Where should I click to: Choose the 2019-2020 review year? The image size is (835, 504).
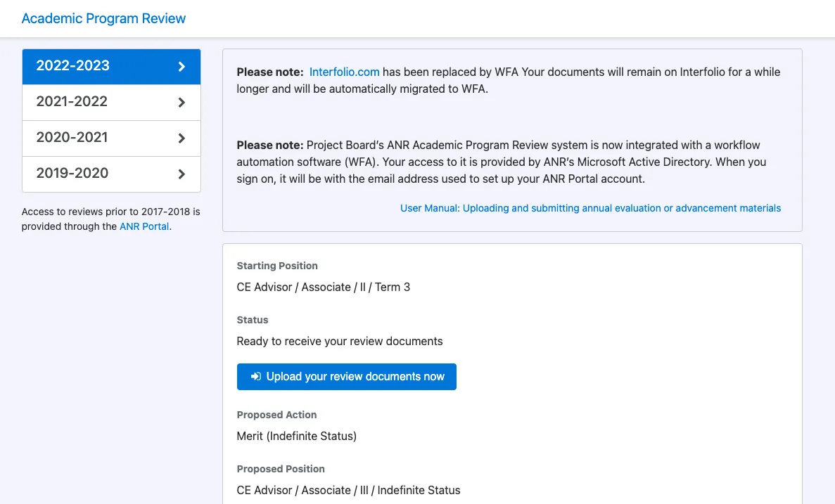click(72, 174)
